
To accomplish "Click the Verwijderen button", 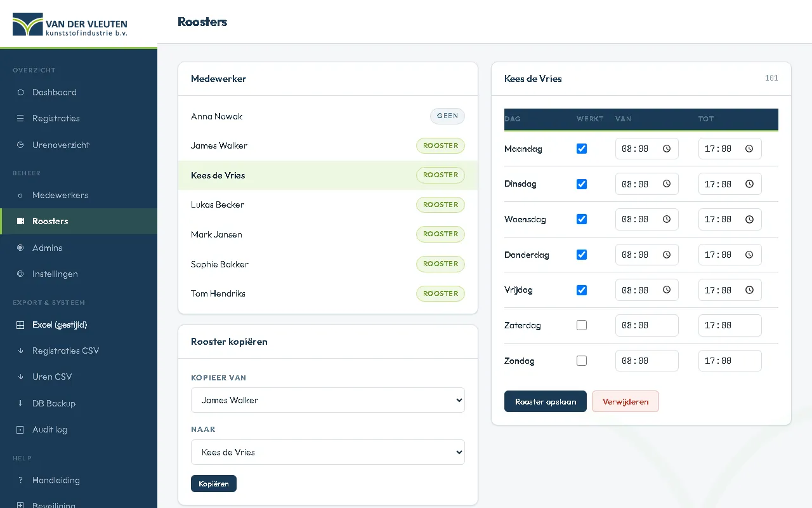I will click(625, 401).
